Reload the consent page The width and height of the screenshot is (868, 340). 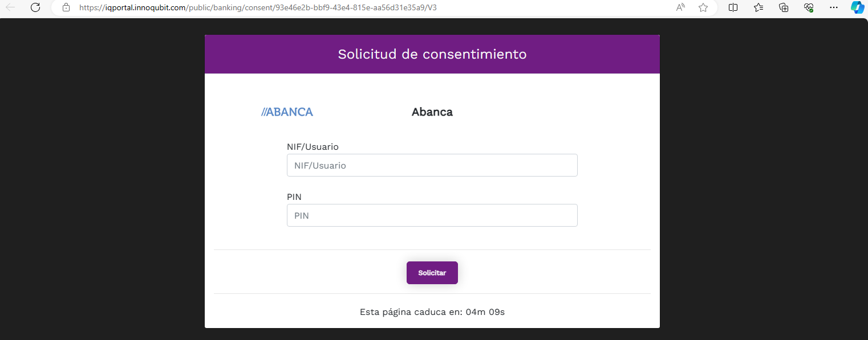coord(35,8)
